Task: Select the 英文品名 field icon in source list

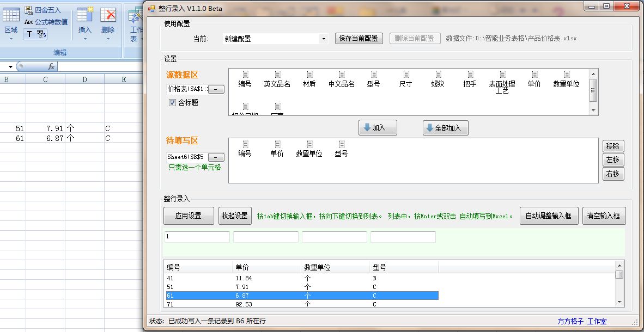Action: (277, 75)
